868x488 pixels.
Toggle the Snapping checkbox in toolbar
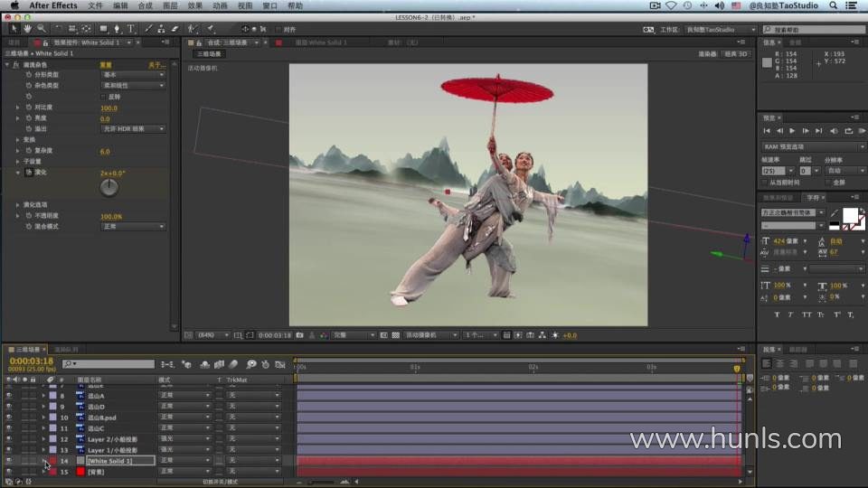pyautogui.click(x=278, y=29)
